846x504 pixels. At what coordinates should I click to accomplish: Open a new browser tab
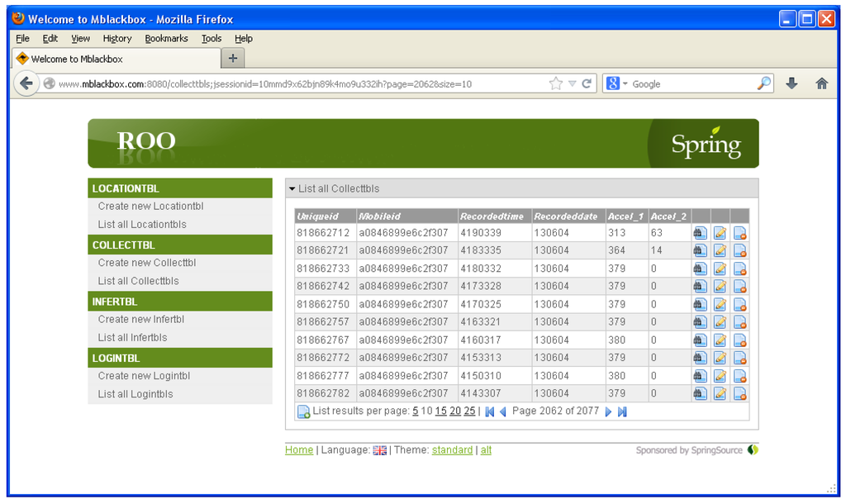(233, 58)
